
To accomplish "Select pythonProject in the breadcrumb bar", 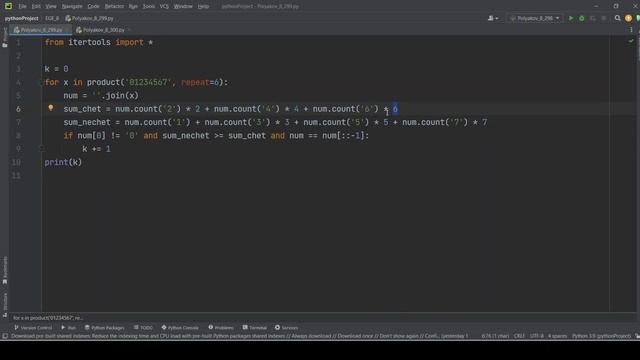I will point(21,18).
